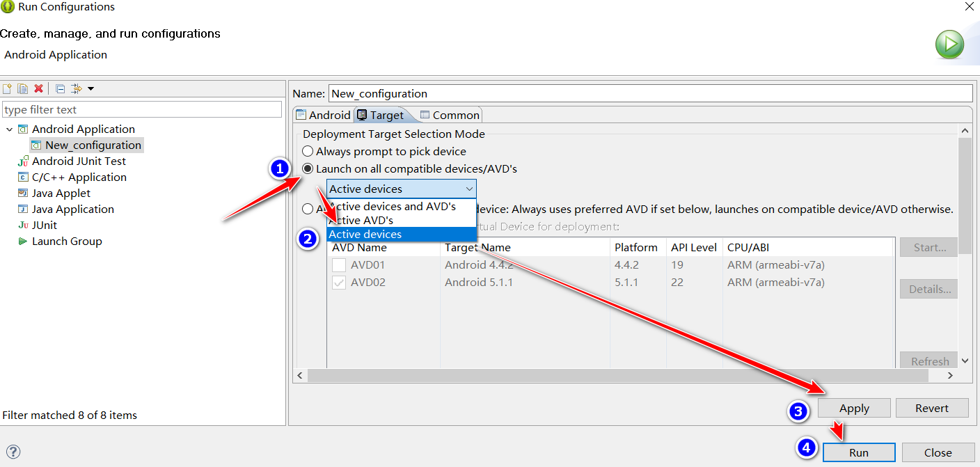Click the ARM cell in AVD02 row
This screenshot has height=467, width=980.
pos(776,283)
